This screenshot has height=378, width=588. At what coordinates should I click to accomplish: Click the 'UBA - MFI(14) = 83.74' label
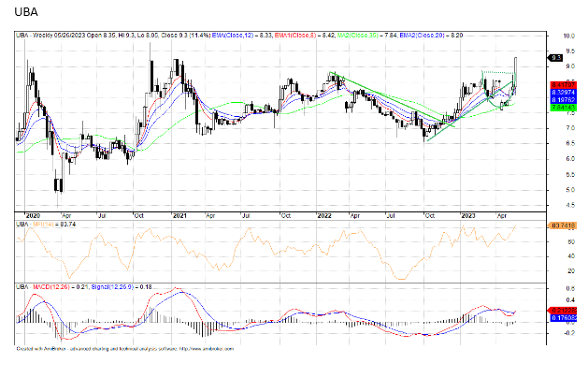pos(46,225)
